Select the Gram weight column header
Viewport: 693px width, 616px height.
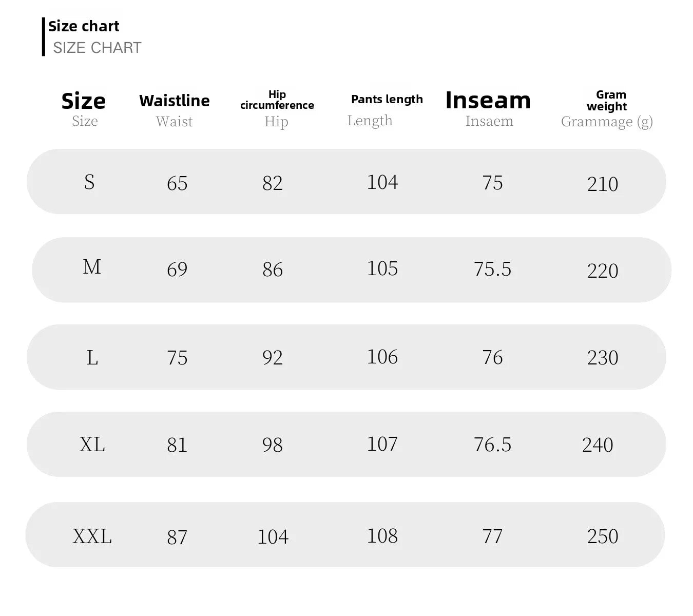pyautogui.click(x=607, y=101)
